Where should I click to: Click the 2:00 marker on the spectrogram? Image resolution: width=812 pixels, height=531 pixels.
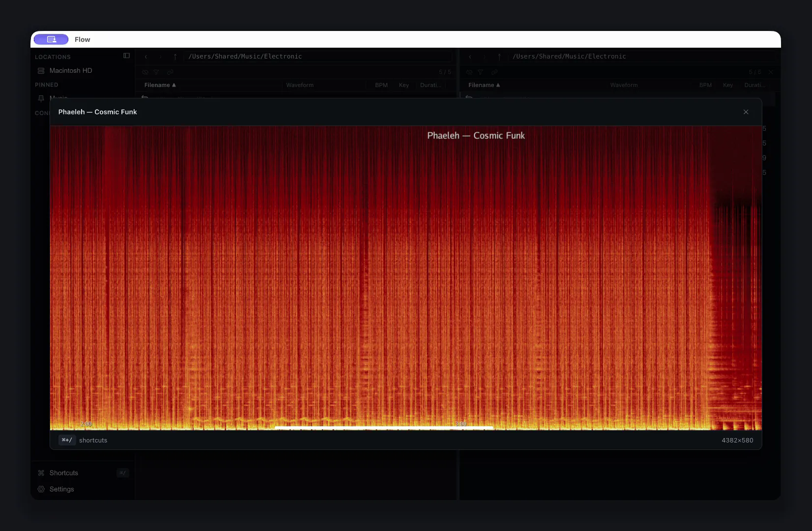pyautogui.click(x=86, y=424)
